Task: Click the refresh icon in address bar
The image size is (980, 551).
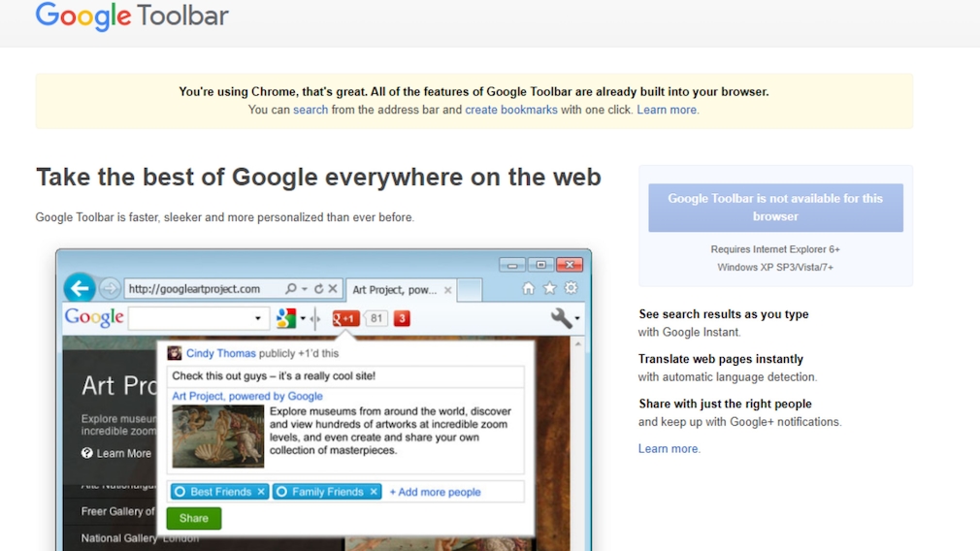Action: click(x=319, y=289)
